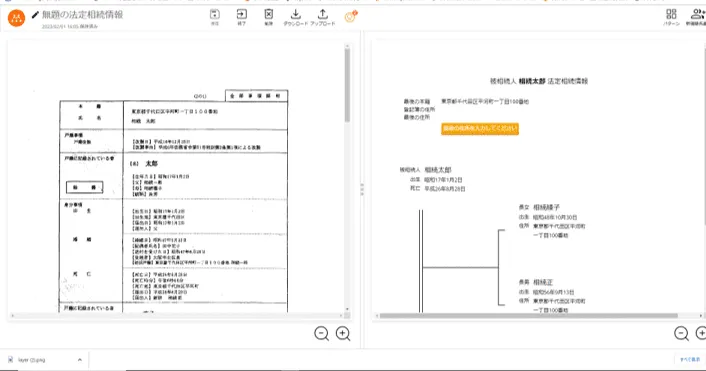This screenshot has height=371, width=706.
Task: Click the 終了 exit icon
Action: point(242,14)
